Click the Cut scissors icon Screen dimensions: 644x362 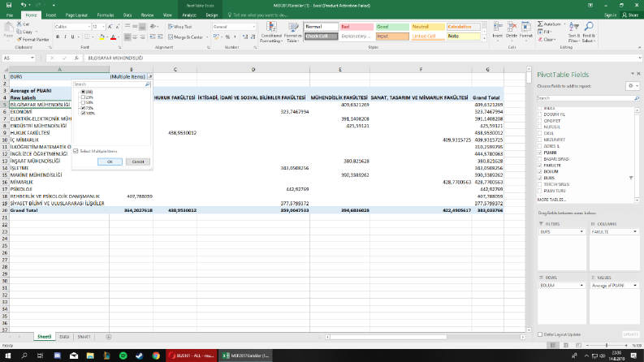pos(19,24)
